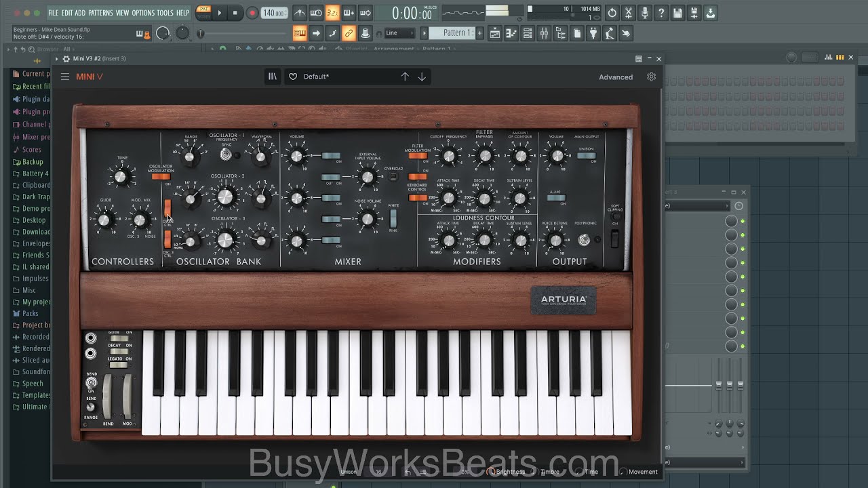
Task: Click the Output Volume knob
Action: pyautogui.click(x=556, y=156)
